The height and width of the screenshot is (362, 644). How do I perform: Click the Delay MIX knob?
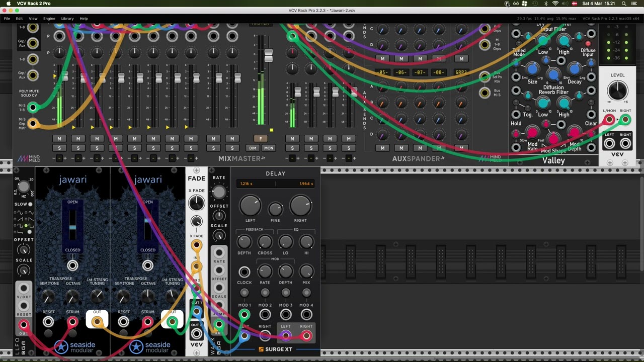[x=306, y=272]
